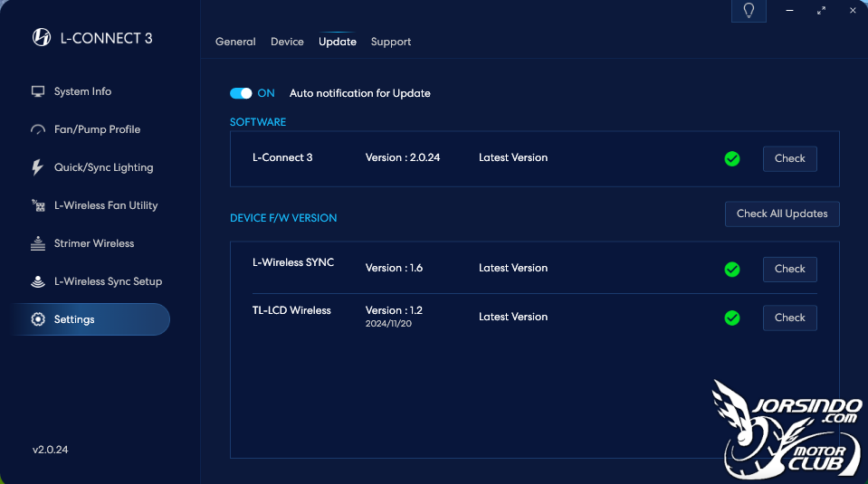Click the Strimer Wireless icon

tap(38, 243)
